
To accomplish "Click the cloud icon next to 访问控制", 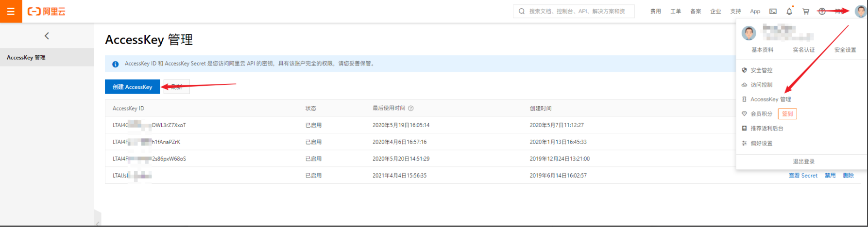I will click(744, 84).
